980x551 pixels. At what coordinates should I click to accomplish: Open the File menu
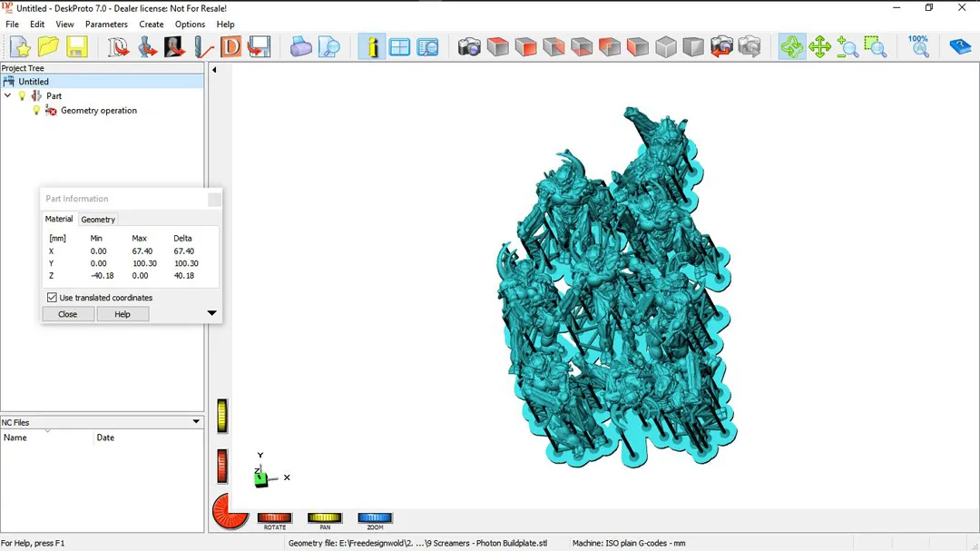[12, 25]
